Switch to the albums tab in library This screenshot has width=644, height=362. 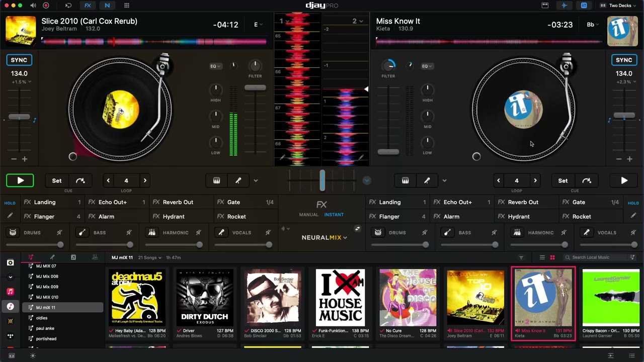tap(73, 257)
